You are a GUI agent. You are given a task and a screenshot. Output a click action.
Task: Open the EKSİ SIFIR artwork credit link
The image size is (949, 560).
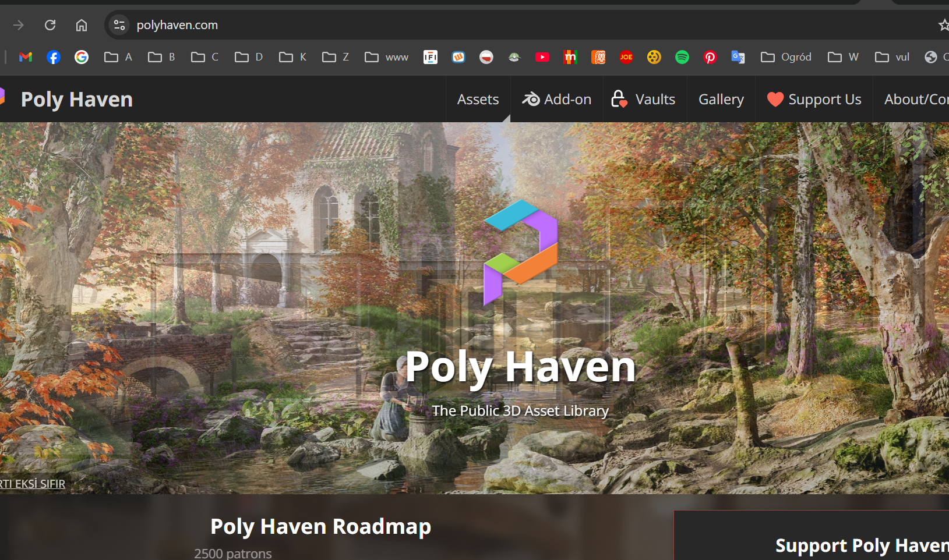coord(33,484)
